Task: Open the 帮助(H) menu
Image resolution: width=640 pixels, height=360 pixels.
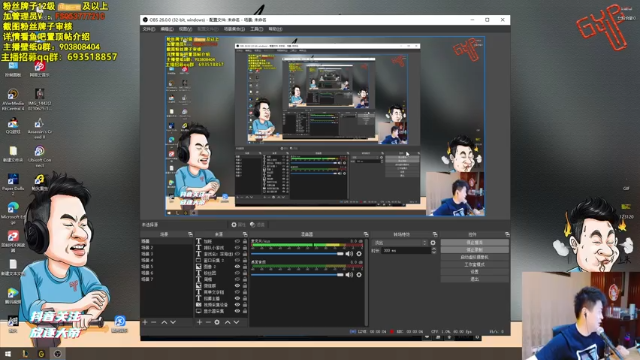Action: [275, 29]
